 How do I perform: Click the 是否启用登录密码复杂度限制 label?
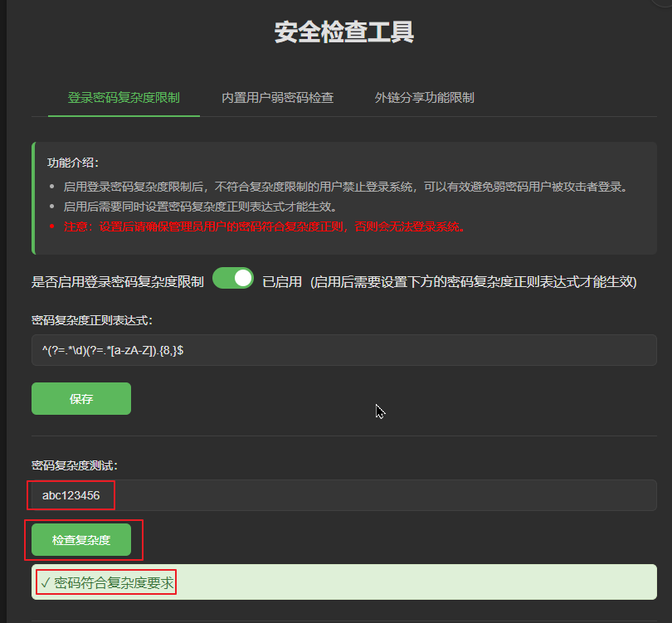pos(118,282)
